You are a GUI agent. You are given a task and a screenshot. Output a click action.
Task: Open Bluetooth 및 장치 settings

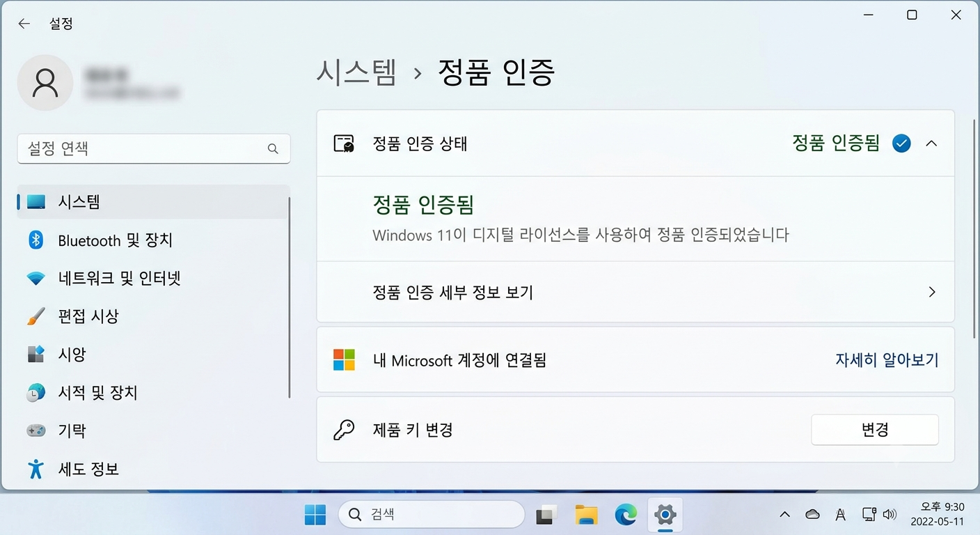click(153, 240)
